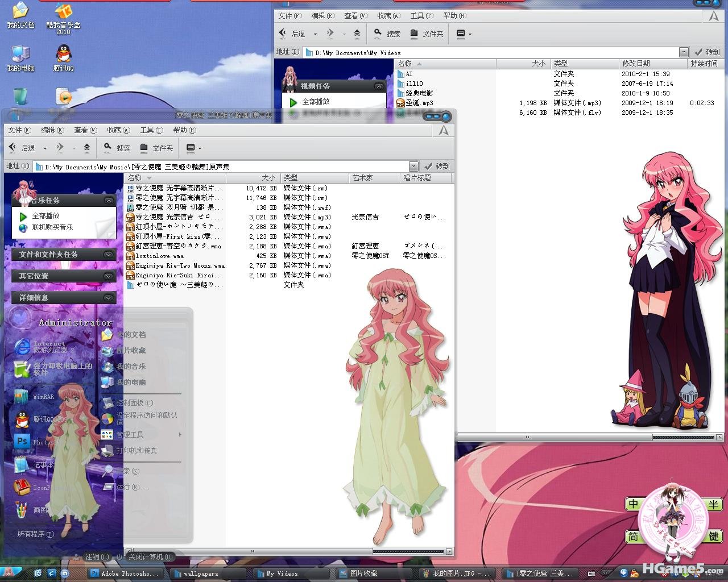Viewport: 728px width, 582px height.
Task: Open 我的音乐 in the Start menu
Action: tap(124, 367)
